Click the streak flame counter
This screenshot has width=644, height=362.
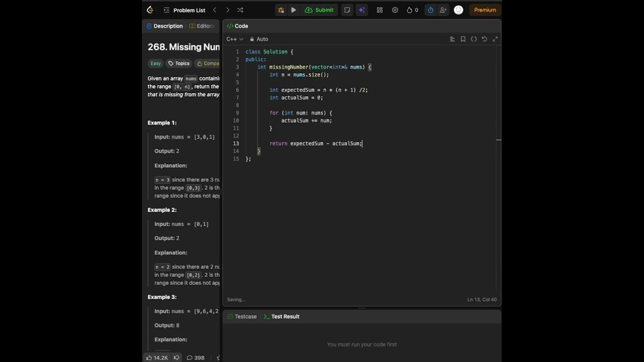[413, 10]
